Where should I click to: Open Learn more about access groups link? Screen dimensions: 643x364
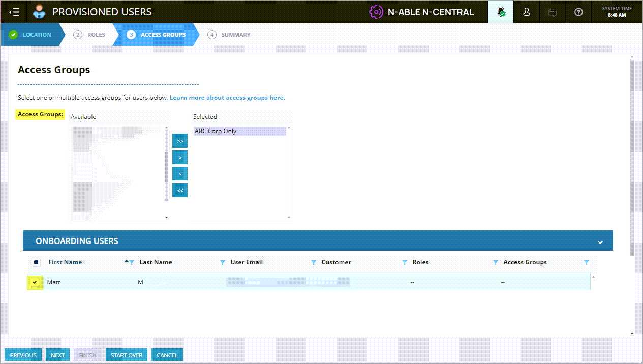(x=227, y=98)
